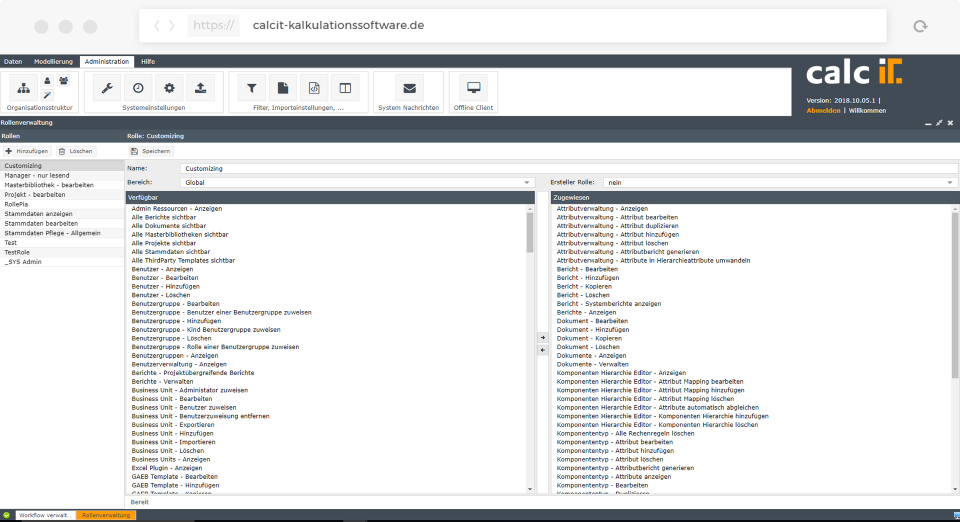Click the Hinzufügen button
960x522 pixels.
pos(27,151)
